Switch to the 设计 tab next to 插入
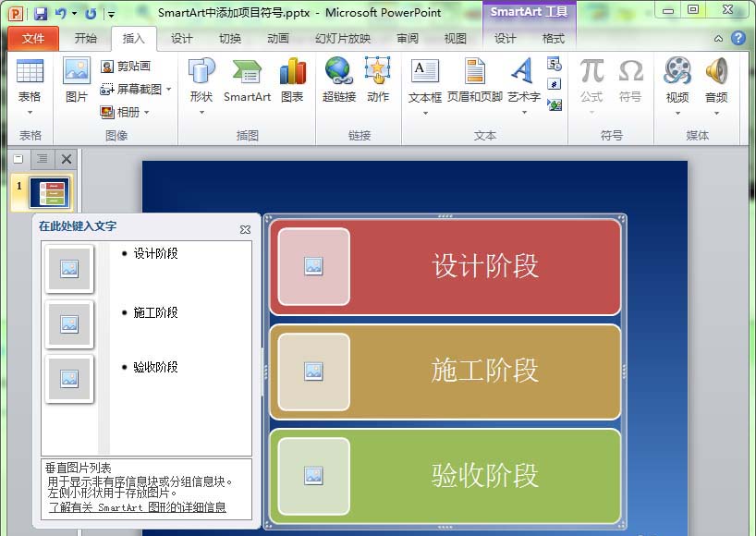756x536 pixels. (182, 39)
